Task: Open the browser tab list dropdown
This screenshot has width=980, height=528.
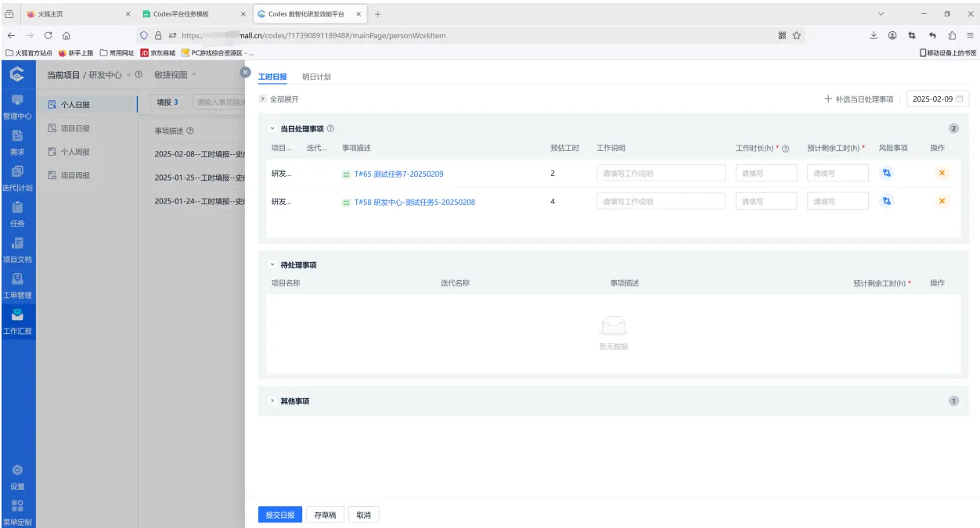Action: tap(881, 14)
